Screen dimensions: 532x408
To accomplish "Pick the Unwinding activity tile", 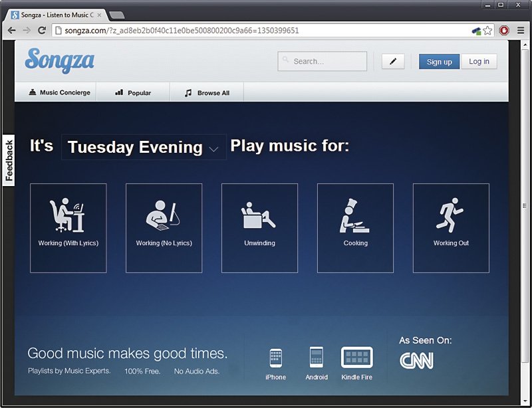I will [259, 228].
